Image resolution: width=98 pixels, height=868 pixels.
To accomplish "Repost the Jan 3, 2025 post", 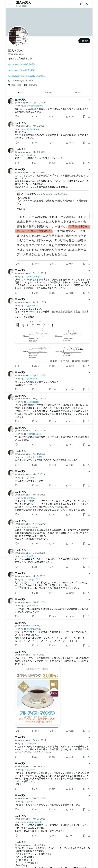I will coord(33,142).
